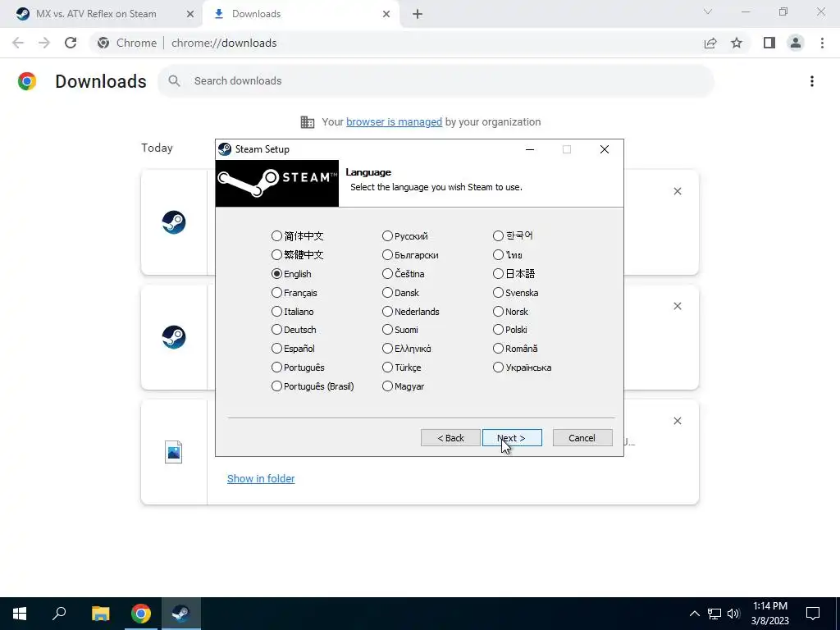The height and width of the screenshot is (630, 840).
Task: Open Chrome's three-dot menu
Action: coord(822,43)
